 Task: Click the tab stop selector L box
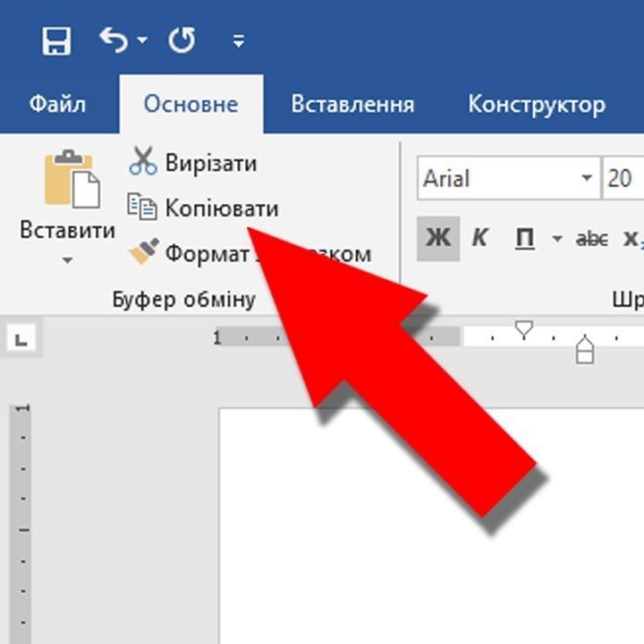pyautogui.click(x=21, y=339)
